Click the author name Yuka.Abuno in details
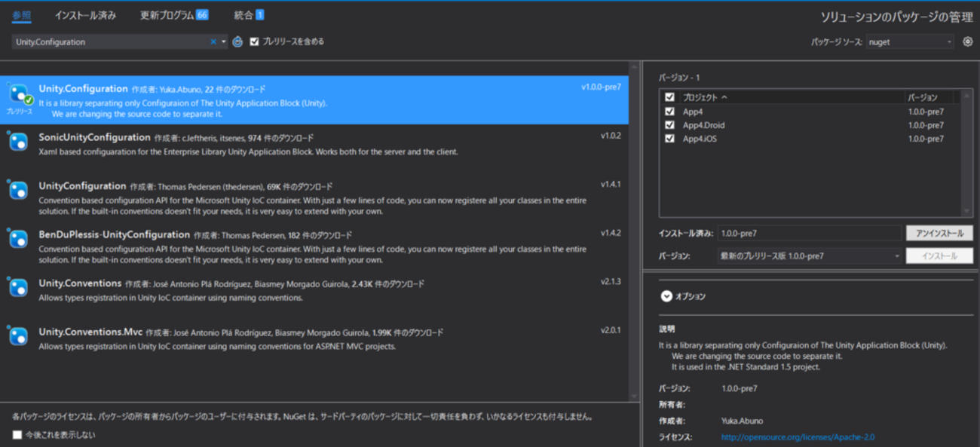The height and width of the screenshot is (447, 980). [x=742, y=421]
